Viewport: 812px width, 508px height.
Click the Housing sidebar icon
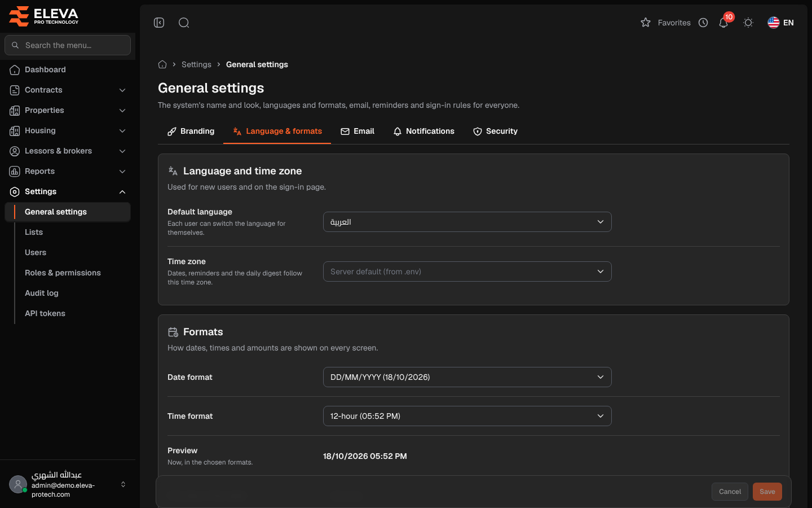(x=15, y=130)
